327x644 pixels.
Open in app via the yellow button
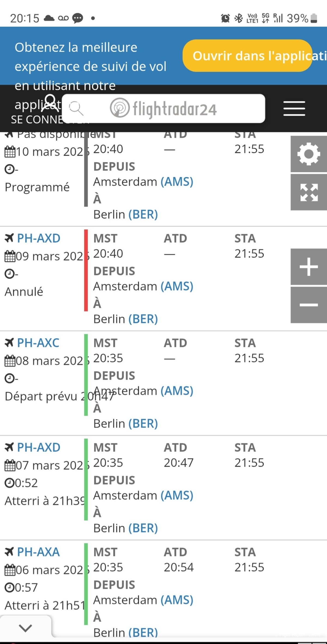click(247, 56)
